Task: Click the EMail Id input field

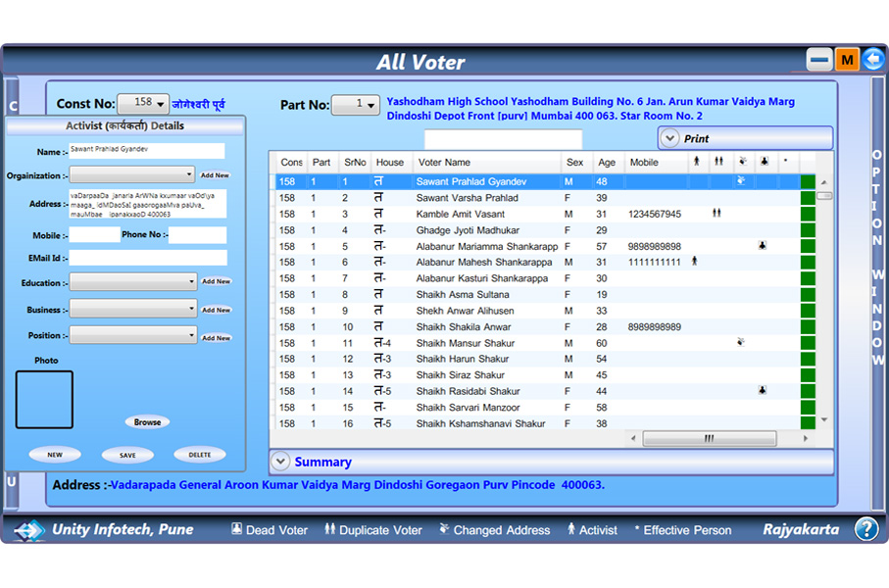Action: 148,258
